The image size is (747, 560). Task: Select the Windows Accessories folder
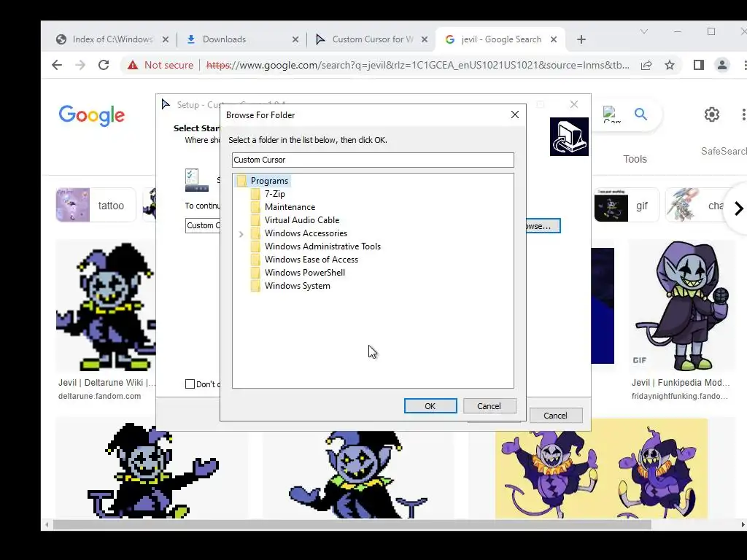pos(306,233)
